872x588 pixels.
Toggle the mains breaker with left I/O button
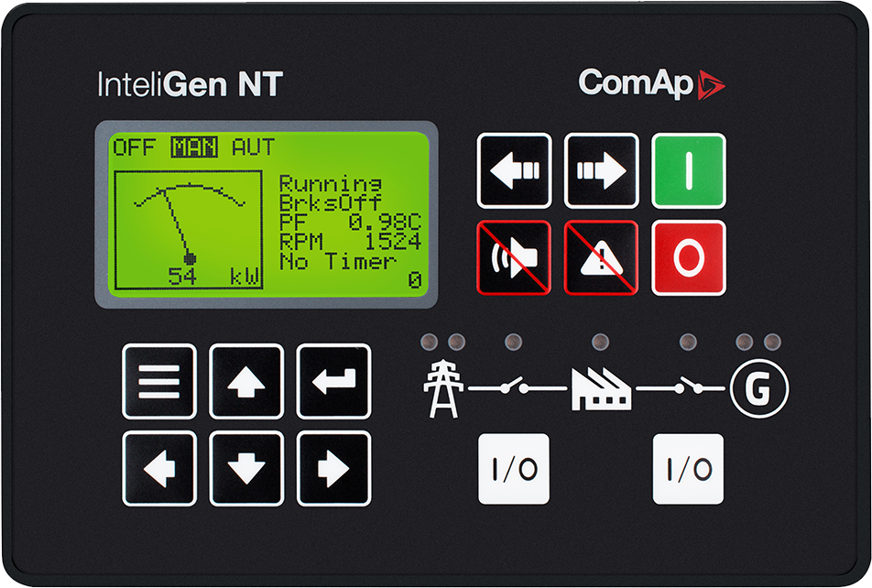(x=514, y=468)
